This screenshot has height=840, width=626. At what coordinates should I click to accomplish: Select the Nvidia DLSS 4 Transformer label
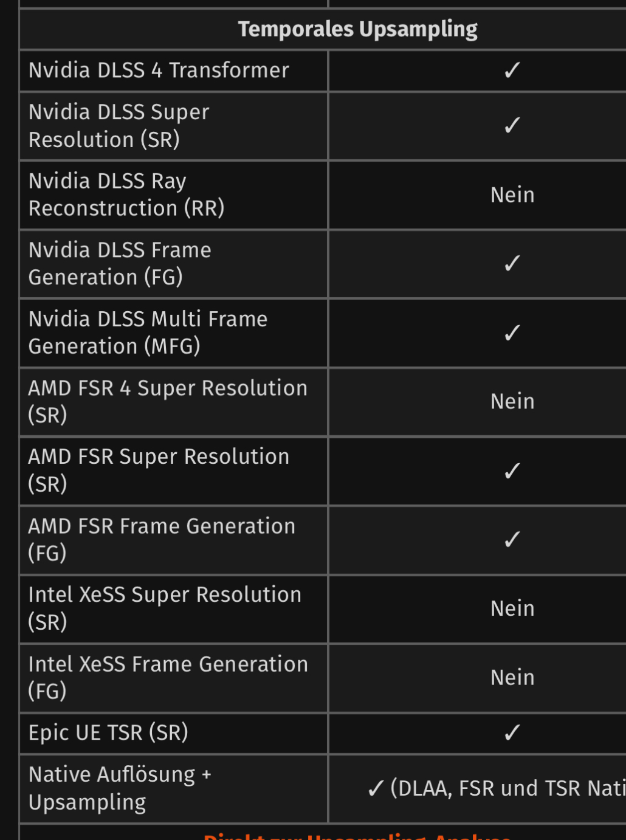click(x=159, y=71)
